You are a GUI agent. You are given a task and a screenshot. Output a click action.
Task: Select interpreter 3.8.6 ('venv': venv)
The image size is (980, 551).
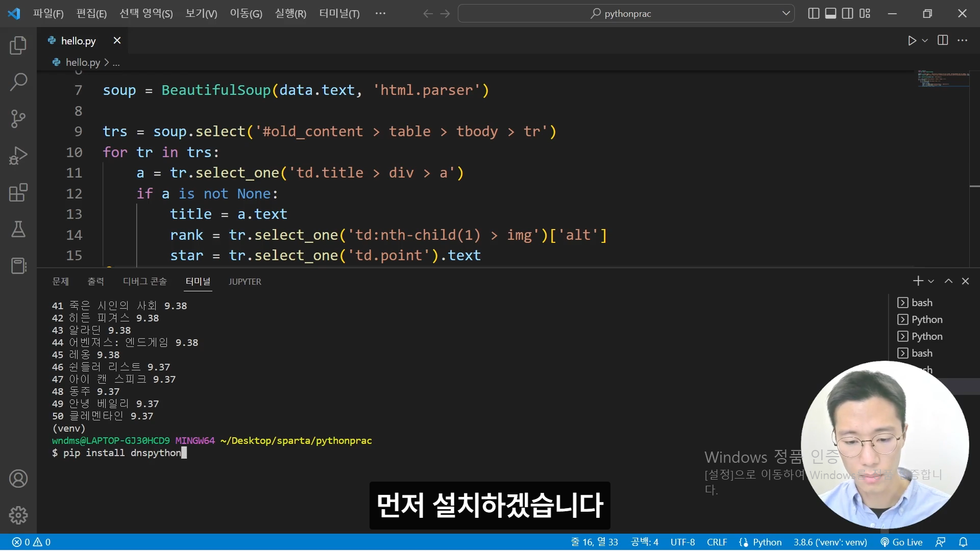pyautogui.click(x=830, y=542)
